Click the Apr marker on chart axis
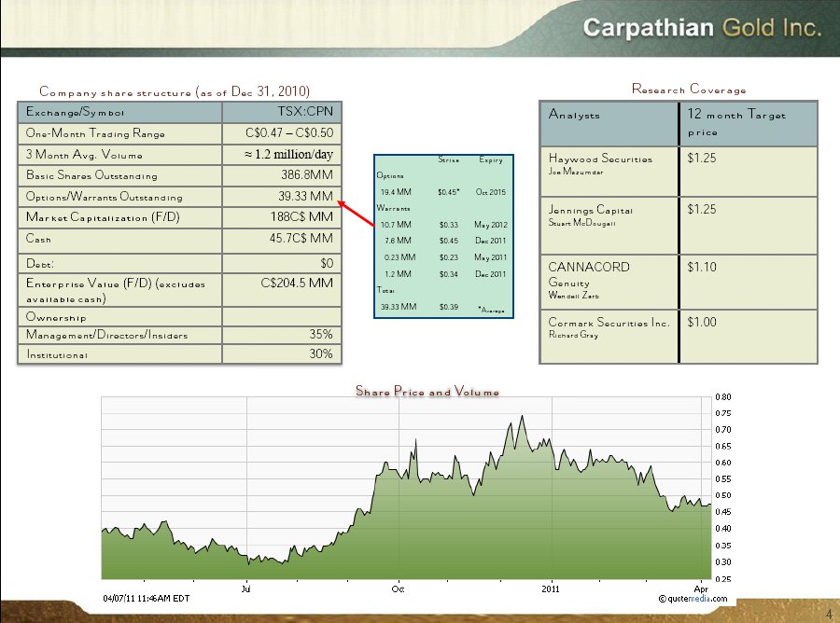 tap(701, 588)
